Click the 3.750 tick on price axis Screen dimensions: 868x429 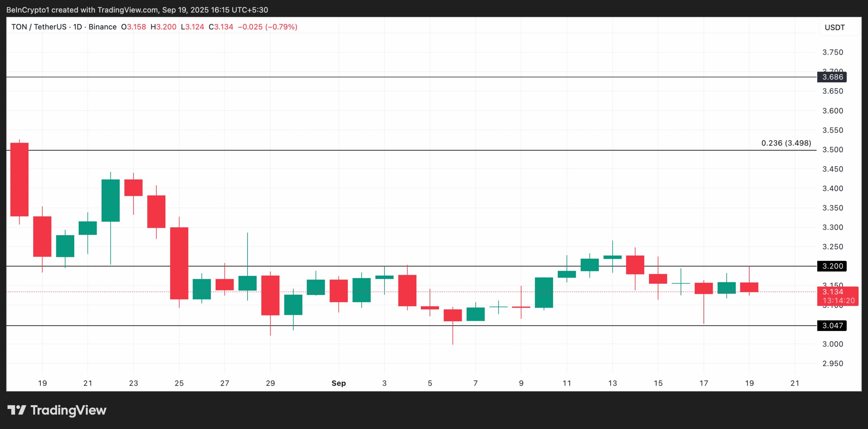tap(832, 52)
